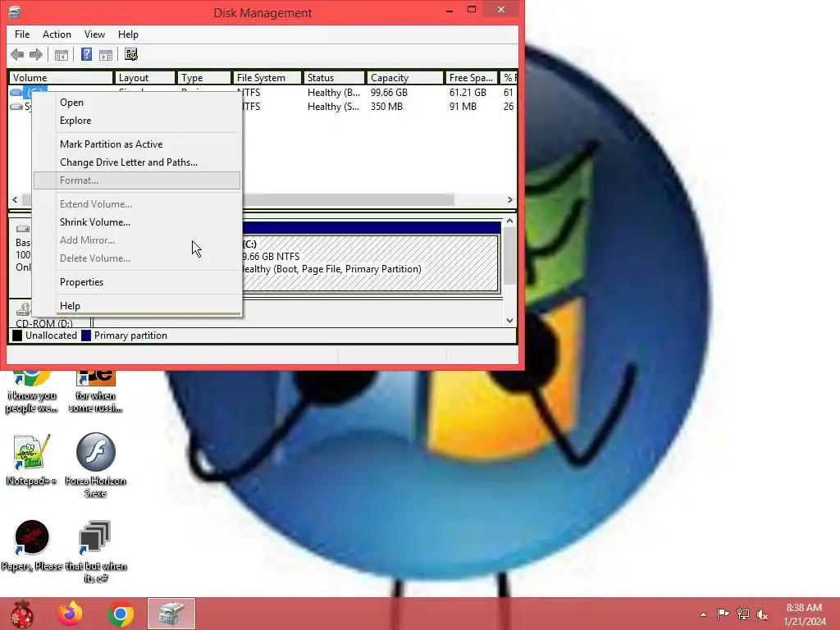
Task: Launch Firefox from the taskbar
Action: [x=71, y=614]
